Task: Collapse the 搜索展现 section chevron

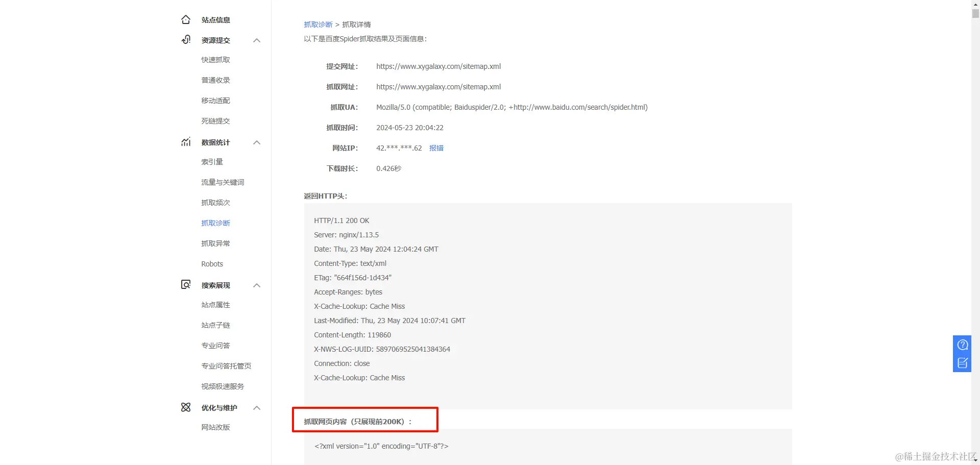Action: coord(257,285)
